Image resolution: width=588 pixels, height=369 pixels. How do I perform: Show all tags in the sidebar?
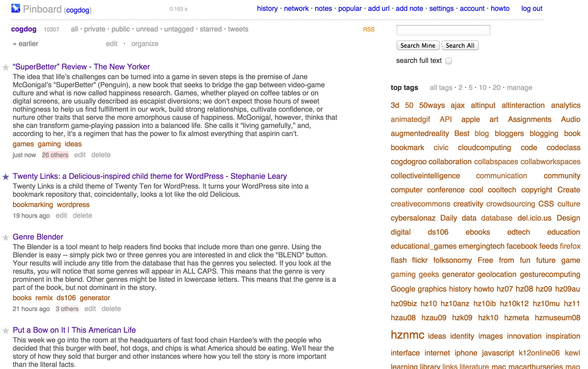point(440,88)
